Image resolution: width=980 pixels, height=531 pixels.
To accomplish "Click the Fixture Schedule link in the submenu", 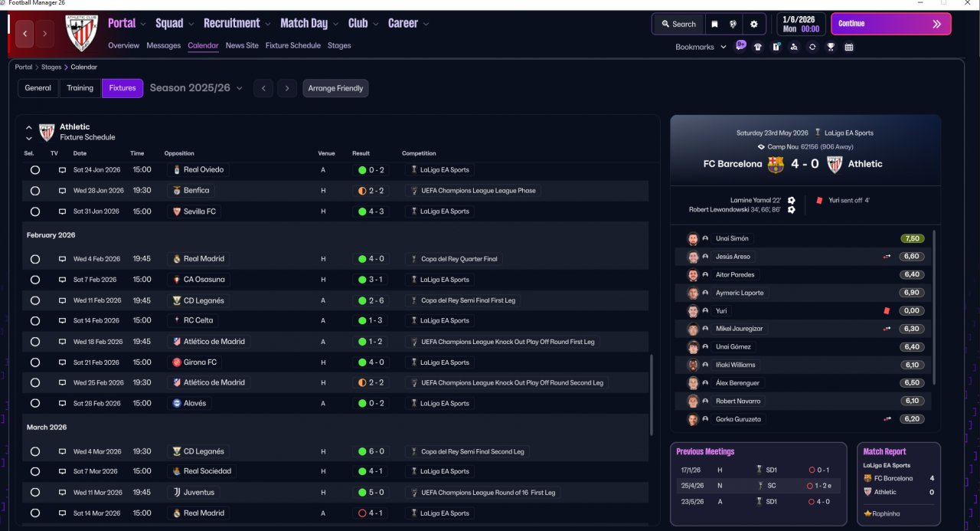I will 293,45.
